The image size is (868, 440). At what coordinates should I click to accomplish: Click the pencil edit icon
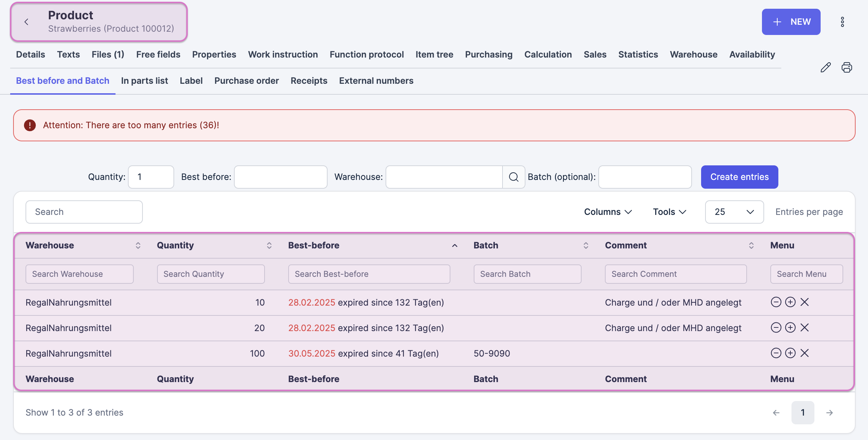tap(825, 67)
